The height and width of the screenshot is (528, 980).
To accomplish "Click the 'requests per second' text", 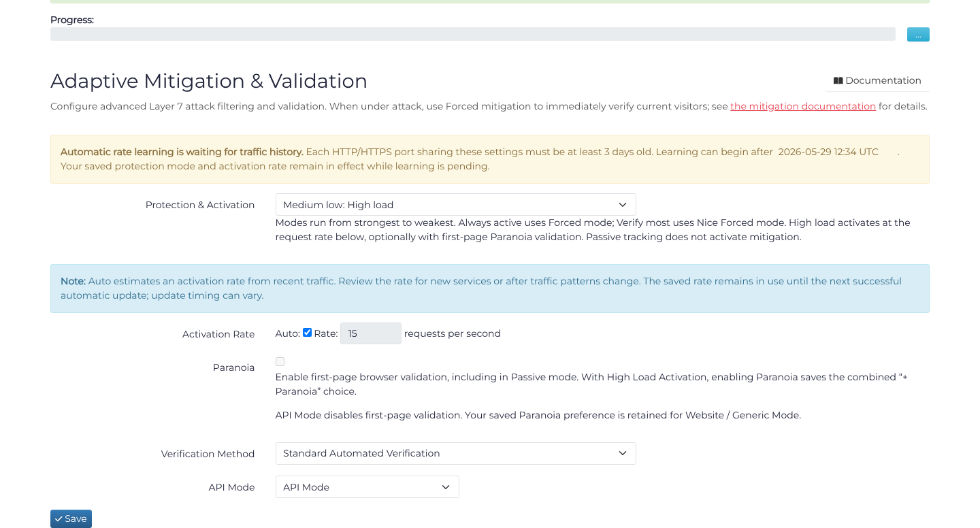I will click(453, 333).
